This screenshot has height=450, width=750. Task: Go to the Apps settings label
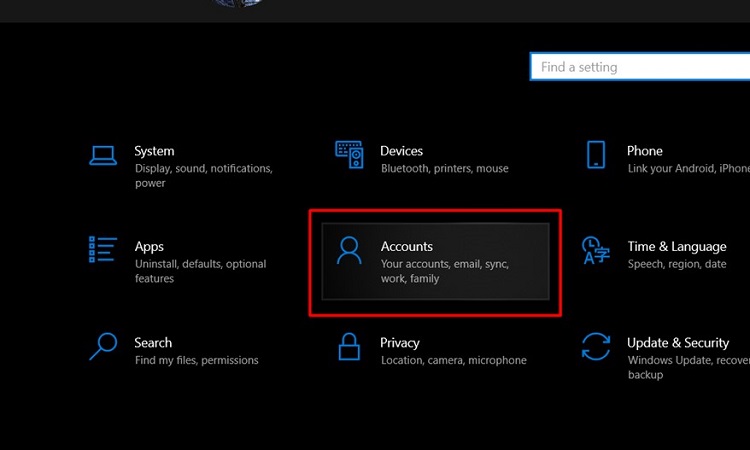[149, 247]
